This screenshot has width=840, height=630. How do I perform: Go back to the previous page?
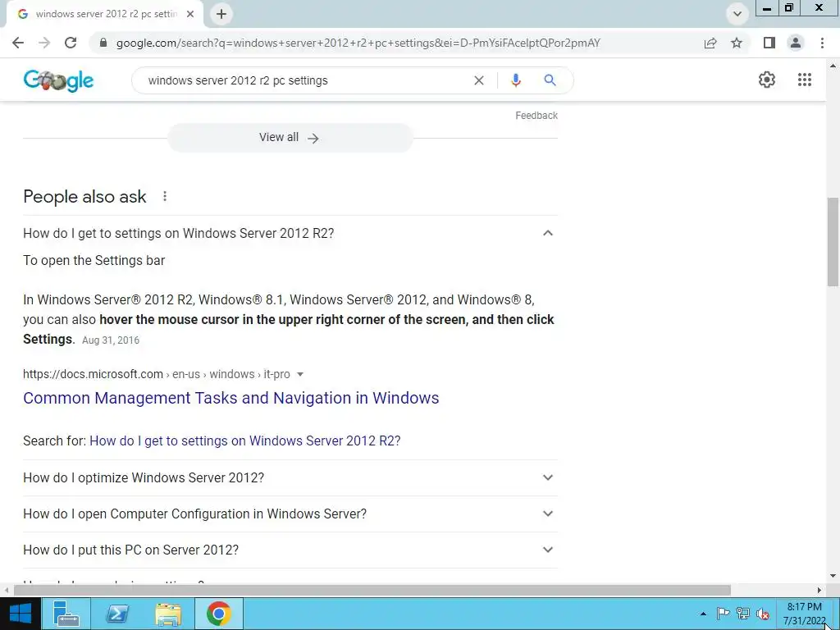18,43
